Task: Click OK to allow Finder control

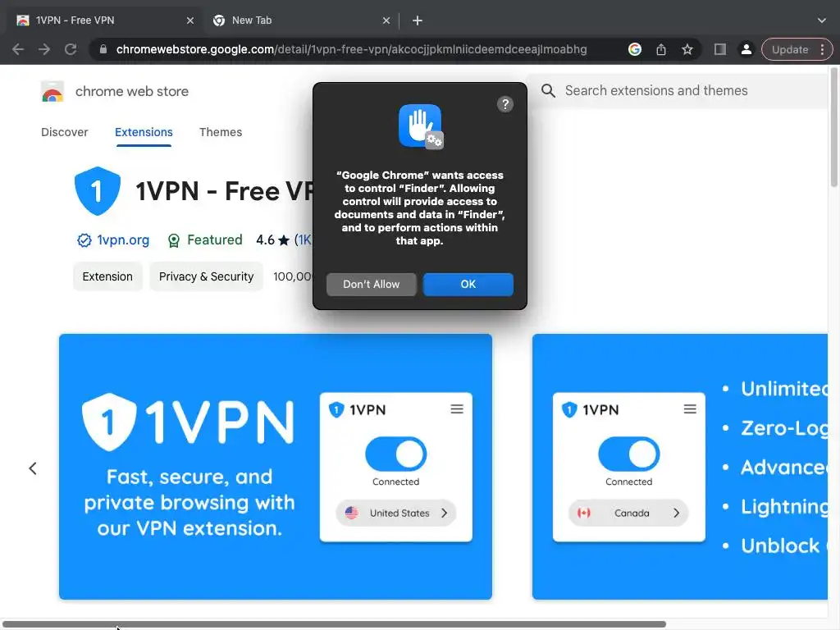Action: [468, 285]
